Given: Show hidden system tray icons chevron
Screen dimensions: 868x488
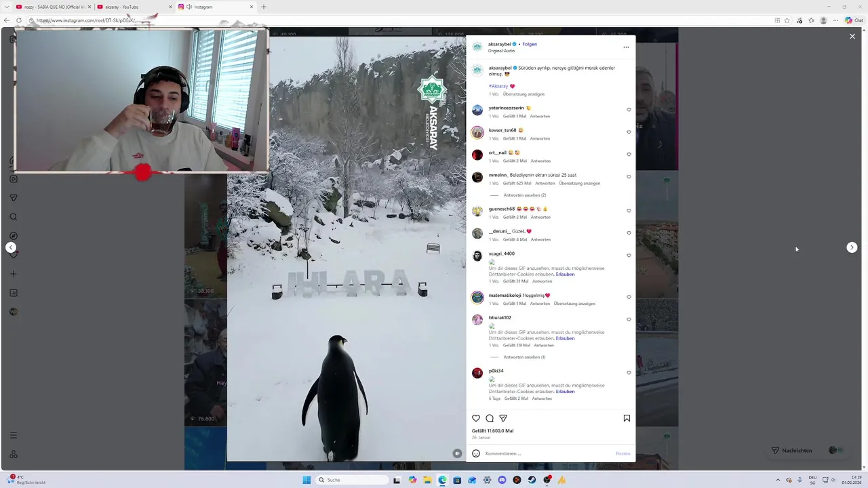Looking at the screenshot, I should [x=777, y=480].
